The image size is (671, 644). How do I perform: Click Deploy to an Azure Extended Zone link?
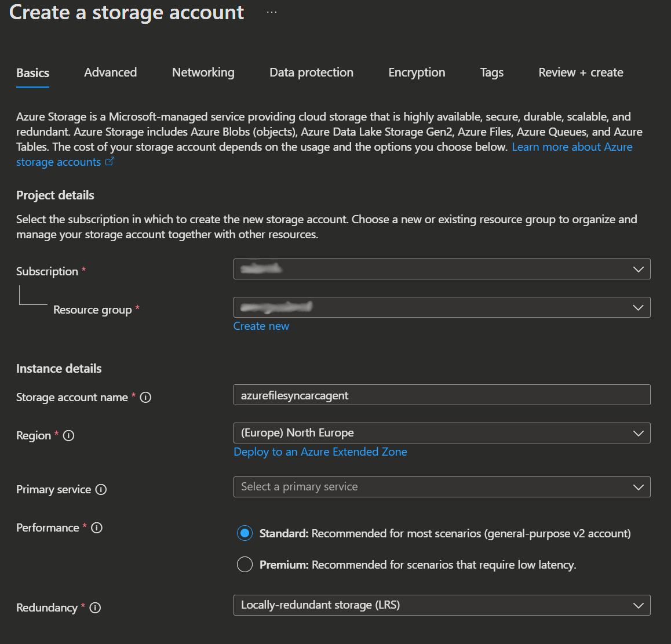[320, 452]
